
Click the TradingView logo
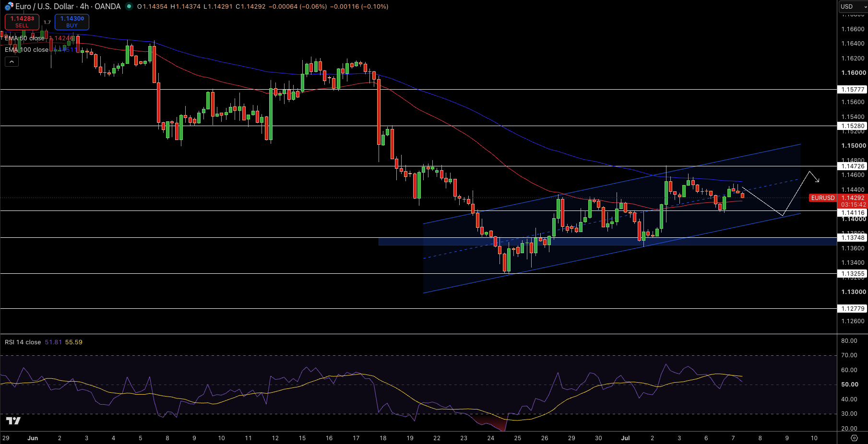(13, 421)
